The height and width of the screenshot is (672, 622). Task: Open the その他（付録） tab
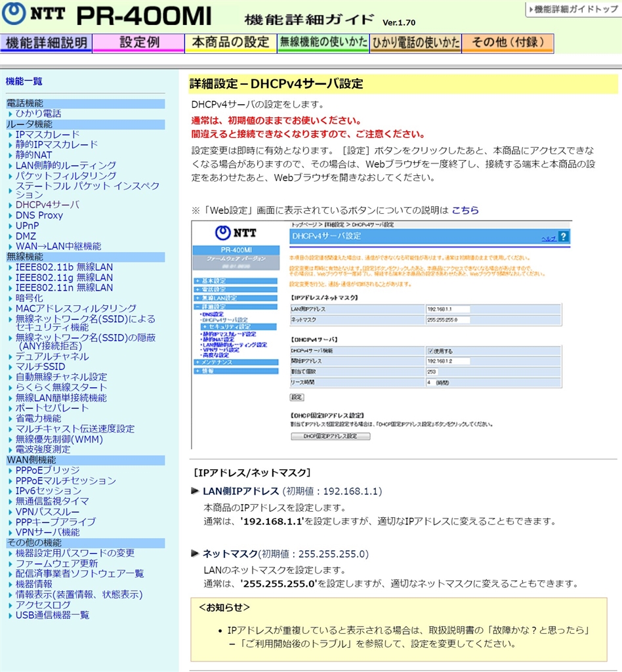(508, 43)
